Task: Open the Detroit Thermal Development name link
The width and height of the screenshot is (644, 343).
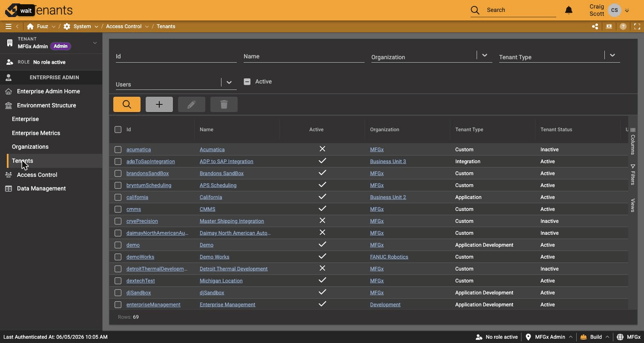Action: pos(233,269)
